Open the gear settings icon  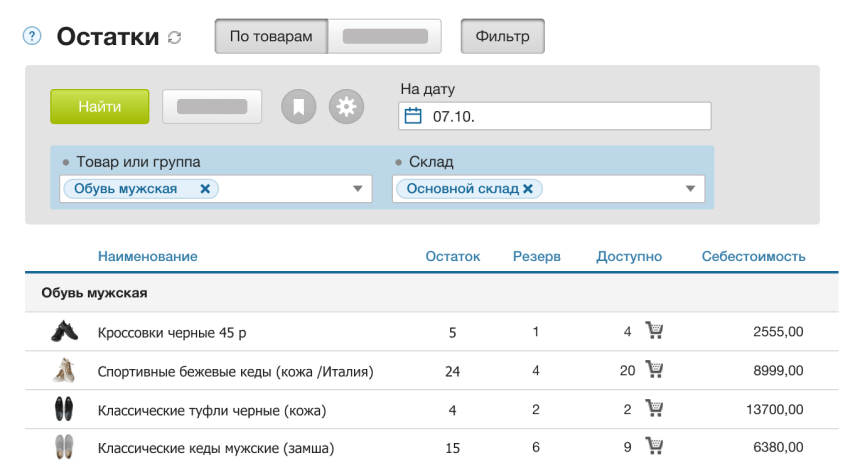point(347,106)
